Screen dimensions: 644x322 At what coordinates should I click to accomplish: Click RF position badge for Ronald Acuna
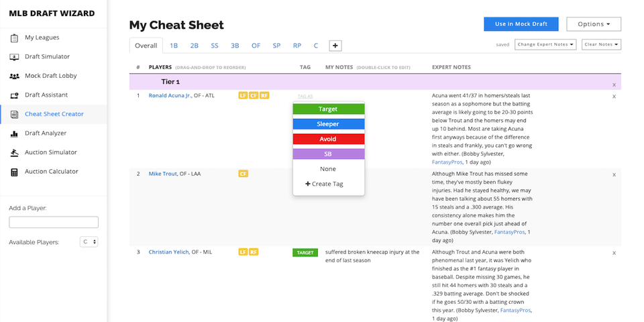pos(264,96)
